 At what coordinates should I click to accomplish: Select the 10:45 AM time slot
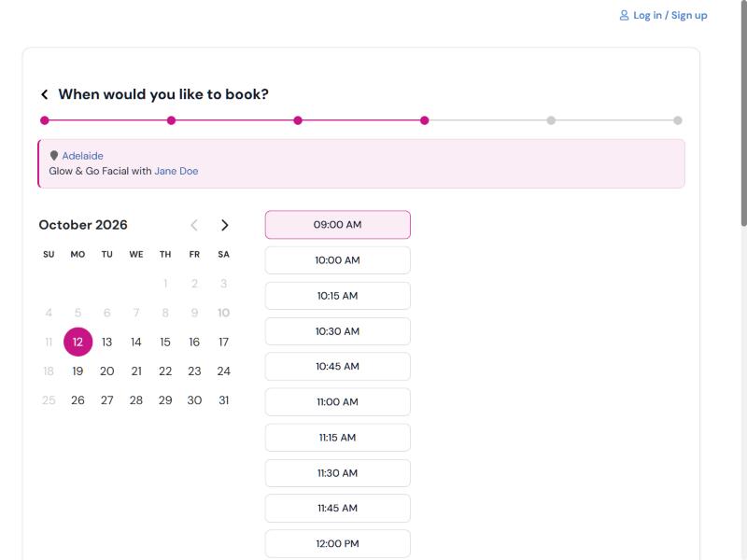point(338,367)
